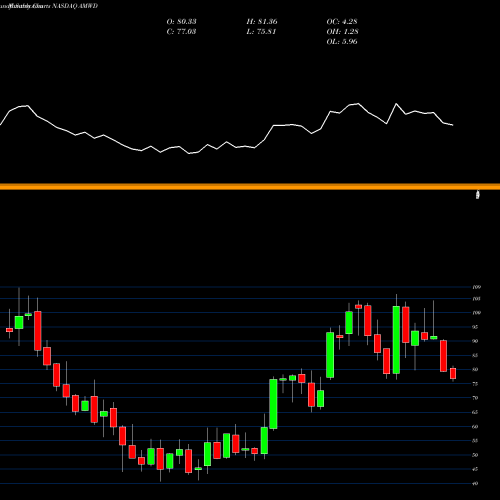
Task: Click the 70 price axis label
Action: point(476,398)
